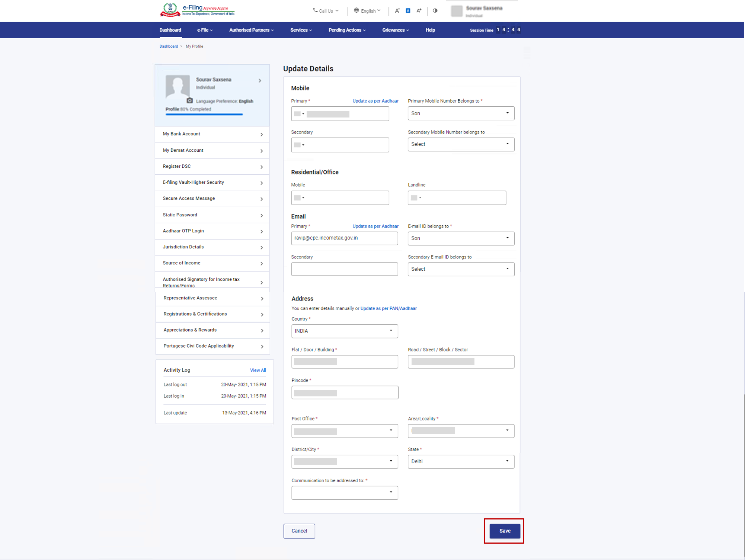The height and width of the screenshot is (560, 745).
Task: Select Secondary E-Mail ID belongs to dropdown
Action: (x=461, y=268)
